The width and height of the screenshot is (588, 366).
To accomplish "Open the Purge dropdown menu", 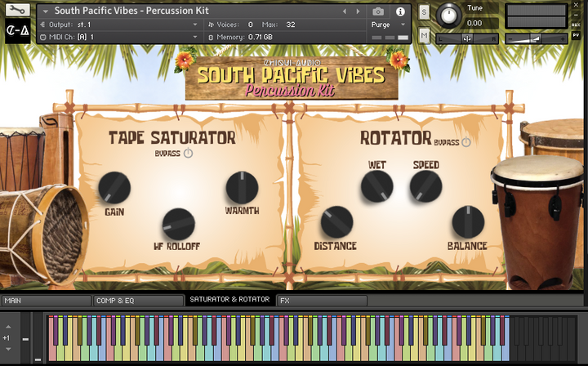I will [388, 25].
